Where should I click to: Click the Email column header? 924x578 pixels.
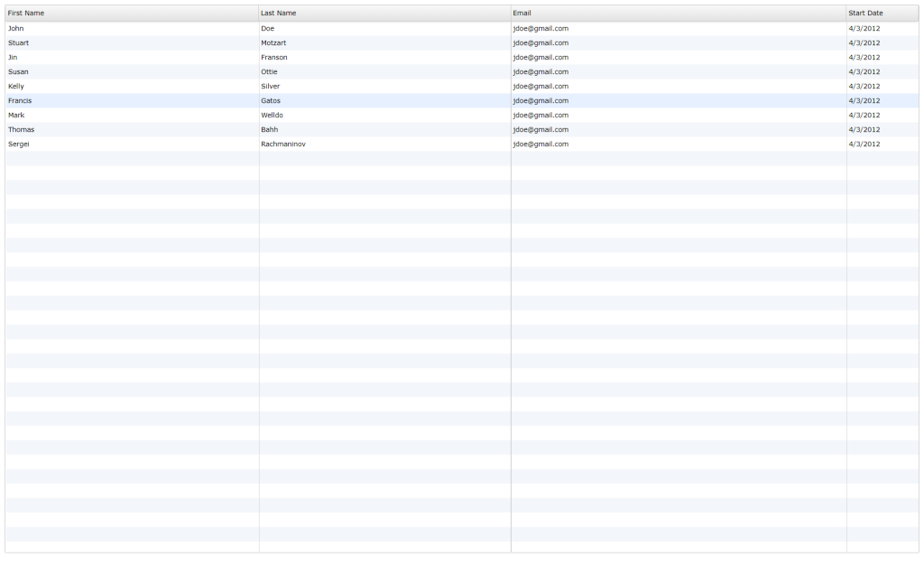tap(679, 13)
